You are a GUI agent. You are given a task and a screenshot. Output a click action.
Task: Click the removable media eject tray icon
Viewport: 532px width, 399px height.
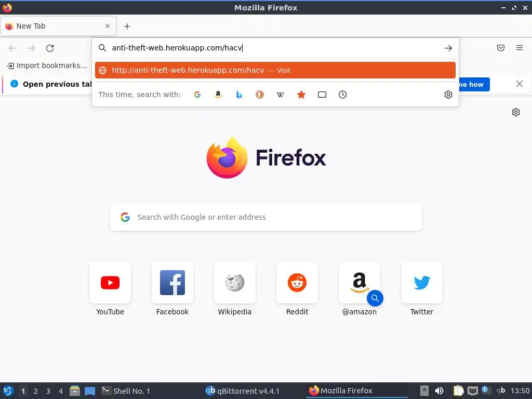(x=424, y=391)
